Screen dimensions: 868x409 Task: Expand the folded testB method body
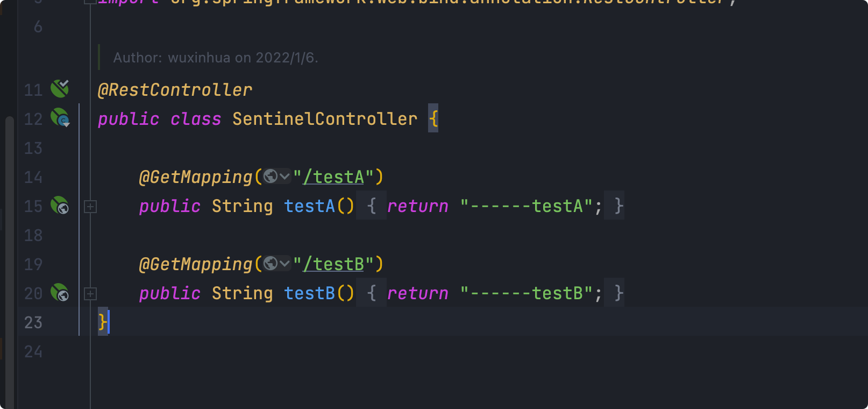click(x=90, y=293)
